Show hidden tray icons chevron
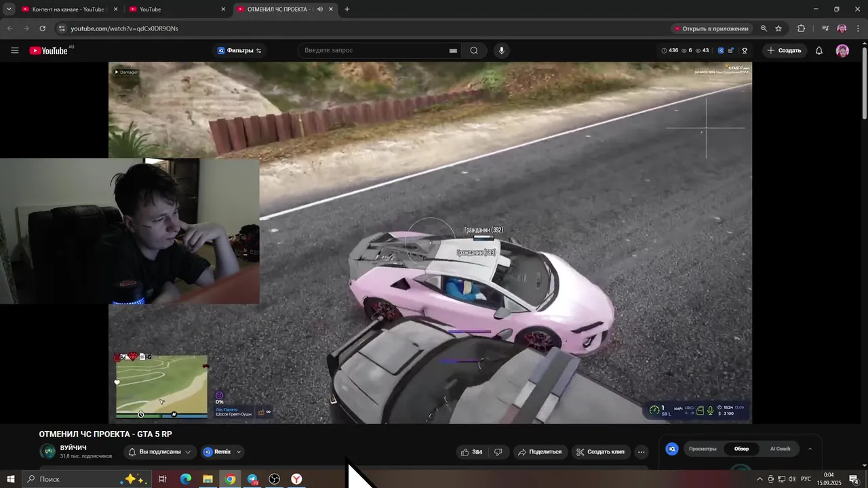Screen dimensions: 868x488 (x=759, y=479)
